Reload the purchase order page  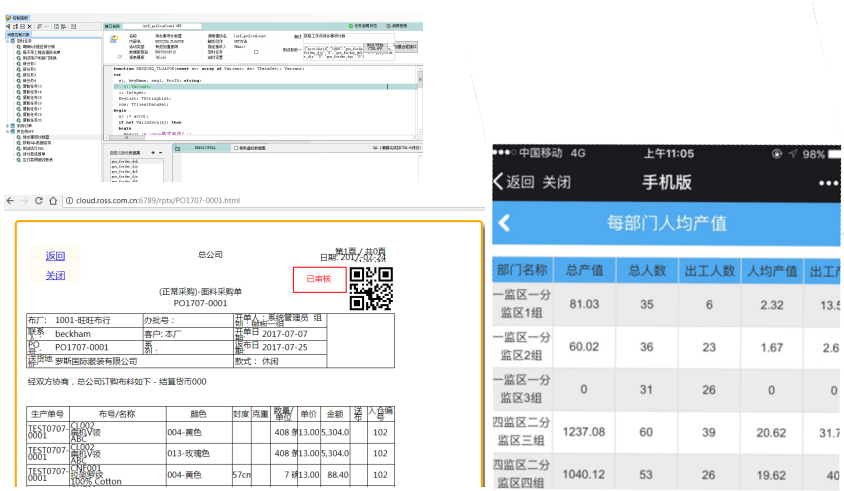pos(39,200)
